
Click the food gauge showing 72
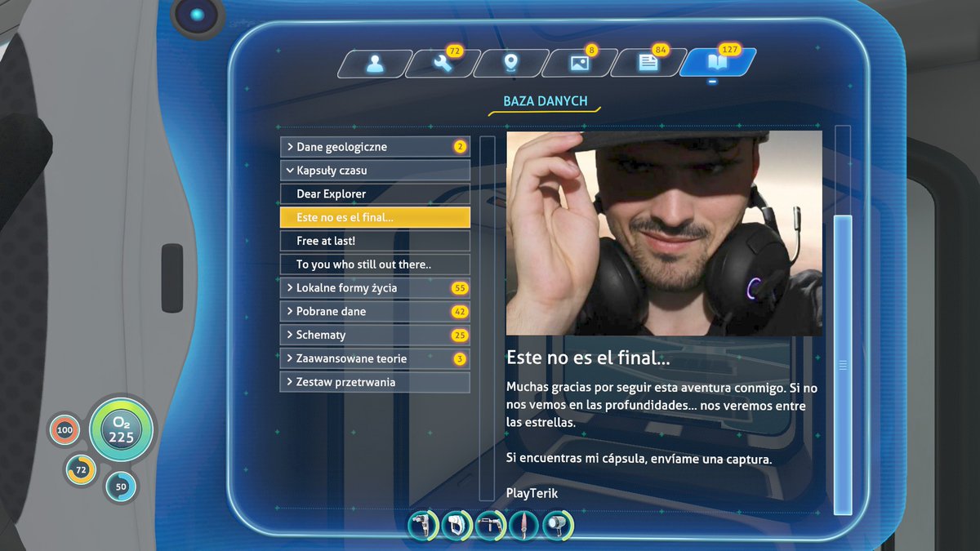(81, 469)
